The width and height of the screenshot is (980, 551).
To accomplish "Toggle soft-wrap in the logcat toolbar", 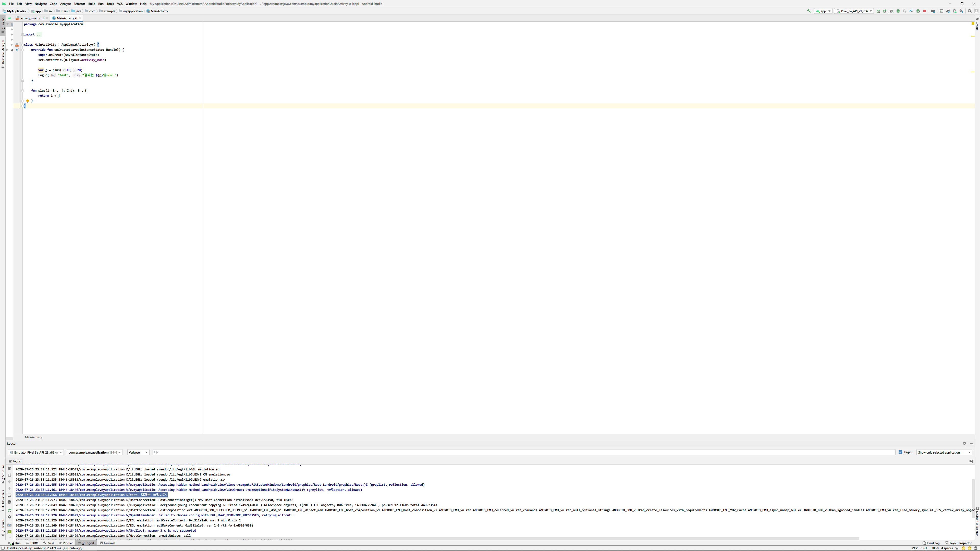I will 9,495.
